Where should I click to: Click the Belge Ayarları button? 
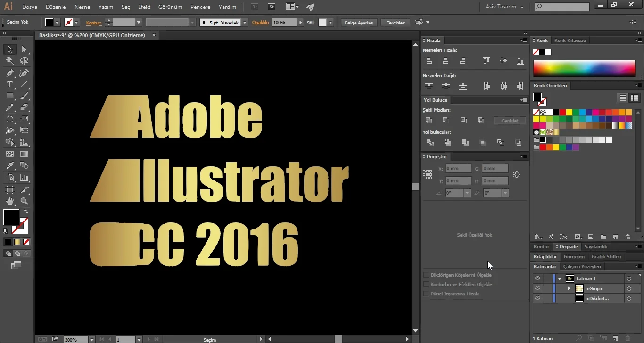[x=359, y=23]
